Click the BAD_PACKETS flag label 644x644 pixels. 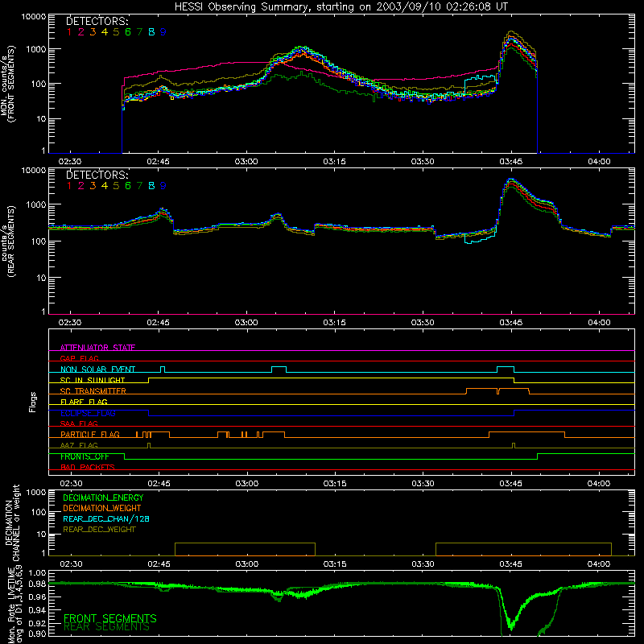tap(88, 467)
